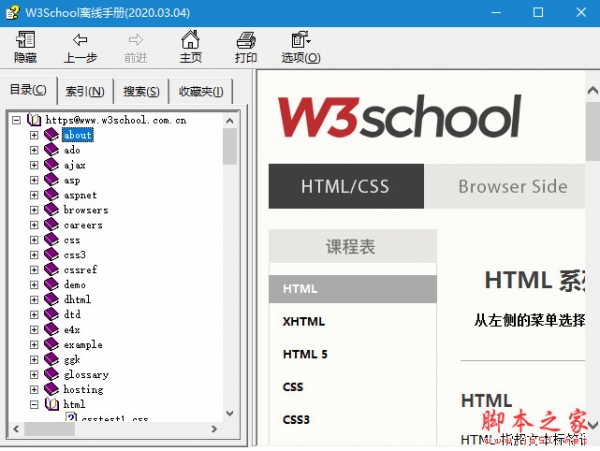Expand the dhtml tree node
This screenshot has width=600, height=451.
click(34, 300)
